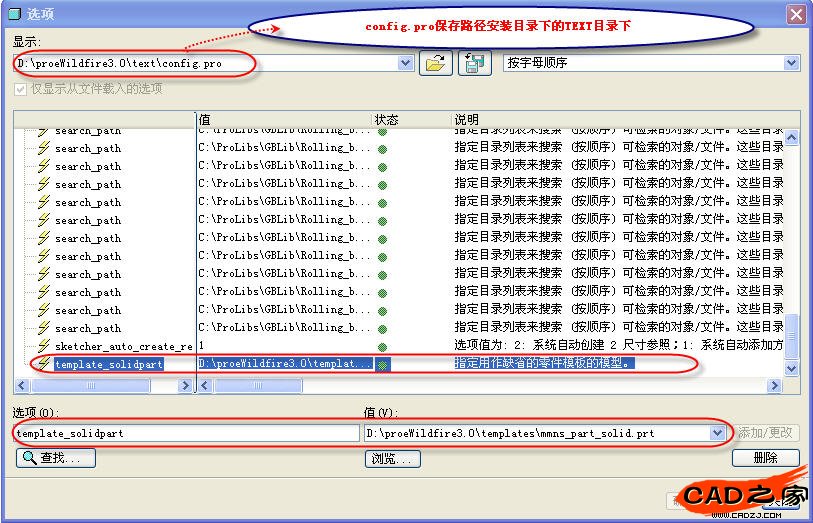Click lightning icon beside sketcher_auto_create_re
Screen dimensions: 813x523
click(x=44, y=346)
